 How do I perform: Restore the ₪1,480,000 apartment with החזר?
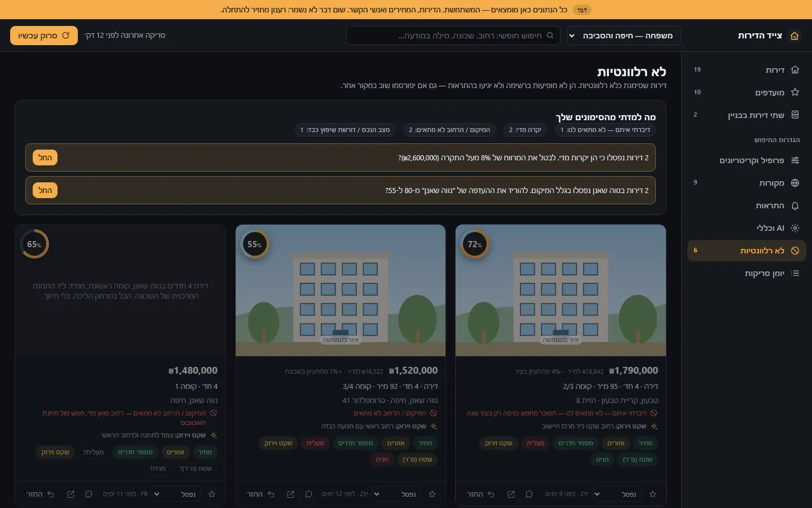point(40,494)
